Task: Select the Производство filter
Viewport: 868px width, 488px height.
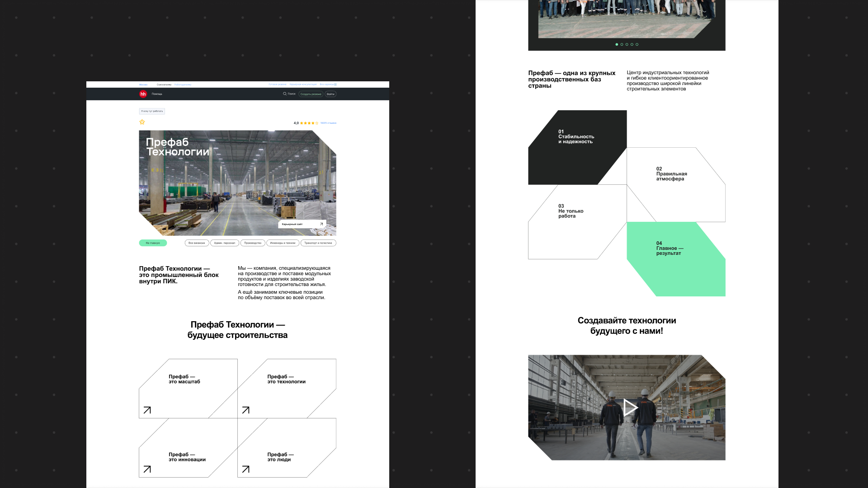Action: tap(253, 243)
